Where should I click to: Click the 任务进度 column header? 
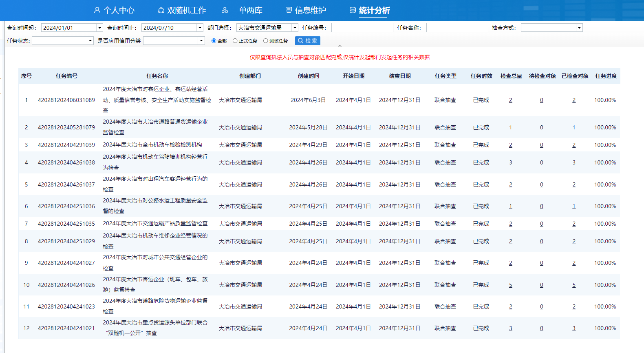coord(606,76)
